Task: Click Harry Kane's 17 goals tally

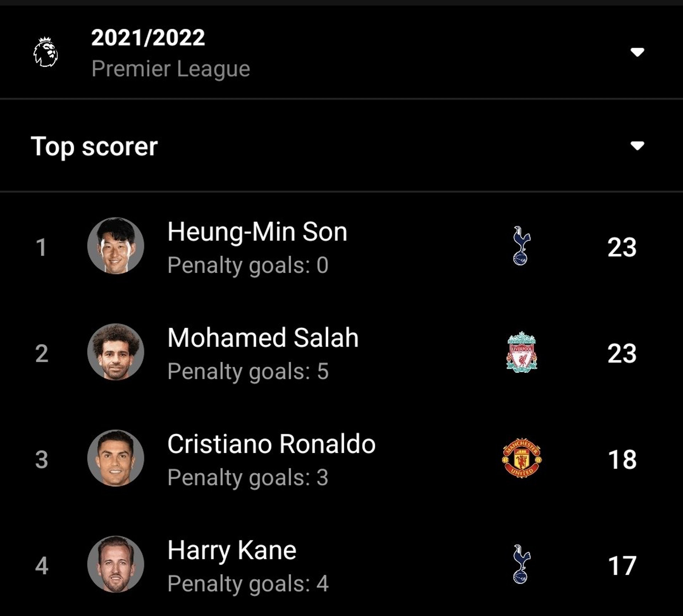Action: pos(622,566)
